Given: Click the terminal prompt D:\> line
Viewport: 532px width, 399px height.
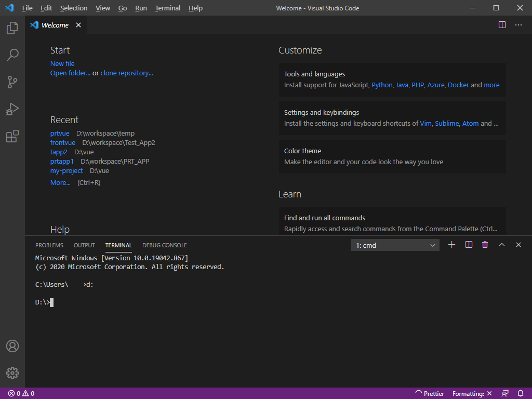Looking at the screenshot, I should tap(44, 302).
